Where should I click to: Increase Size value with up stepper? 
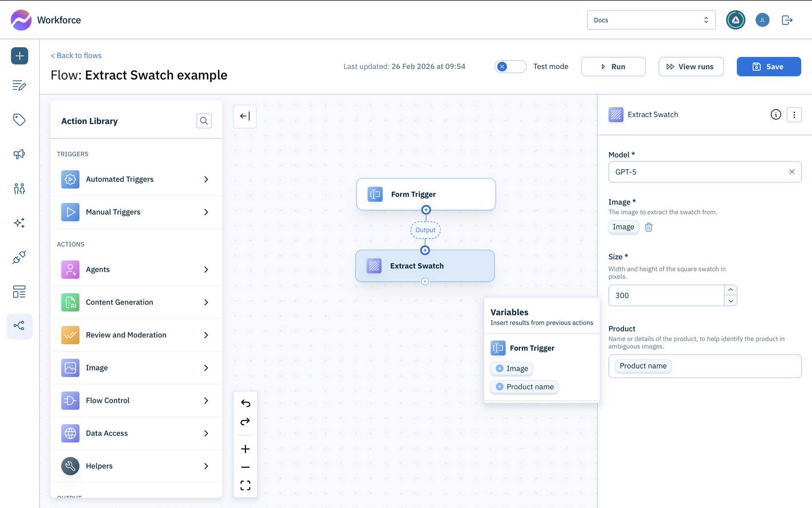click(x=730, y=290)
